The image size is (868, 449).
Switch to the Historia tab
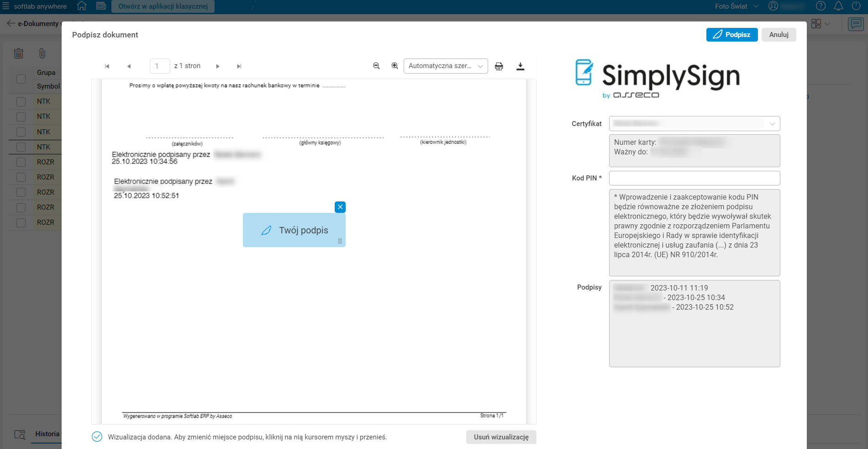pos(47,434)
